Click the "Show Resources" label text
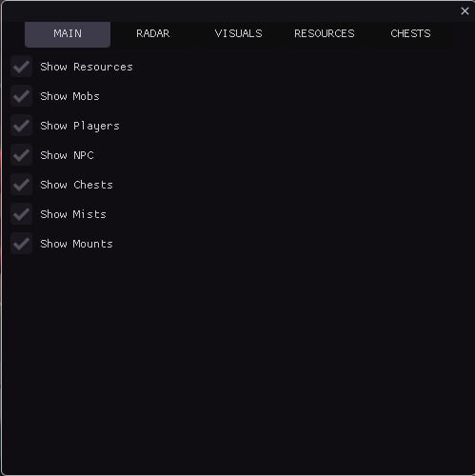This screenshot has height=476, width=475. pyautogui.click(x=87, y=67)
